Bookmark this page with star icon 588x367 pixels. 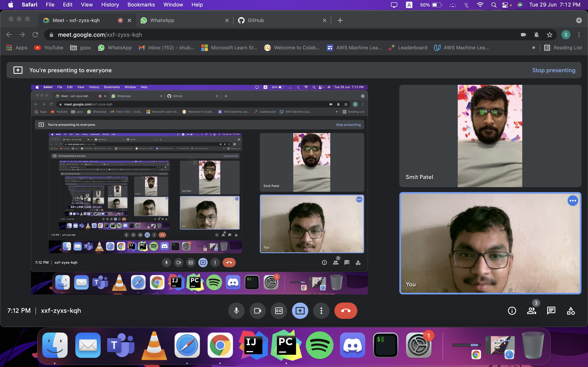tap(549, 35)
